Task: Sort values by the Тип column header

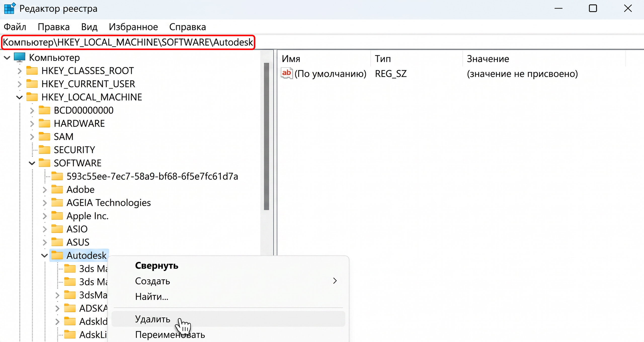Action: pyautogui.click(x=417, y=59)
